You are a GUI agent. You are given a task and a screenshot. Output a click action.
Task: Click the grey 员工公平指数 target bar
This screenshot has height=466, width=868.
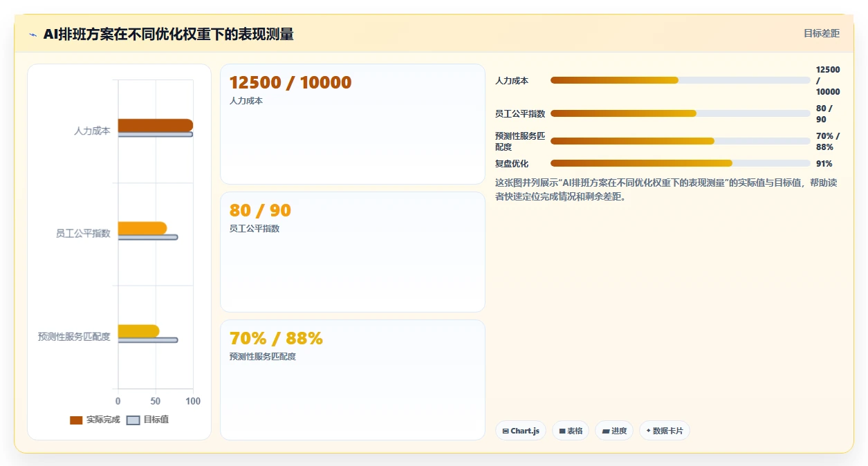tap(148, 237)
